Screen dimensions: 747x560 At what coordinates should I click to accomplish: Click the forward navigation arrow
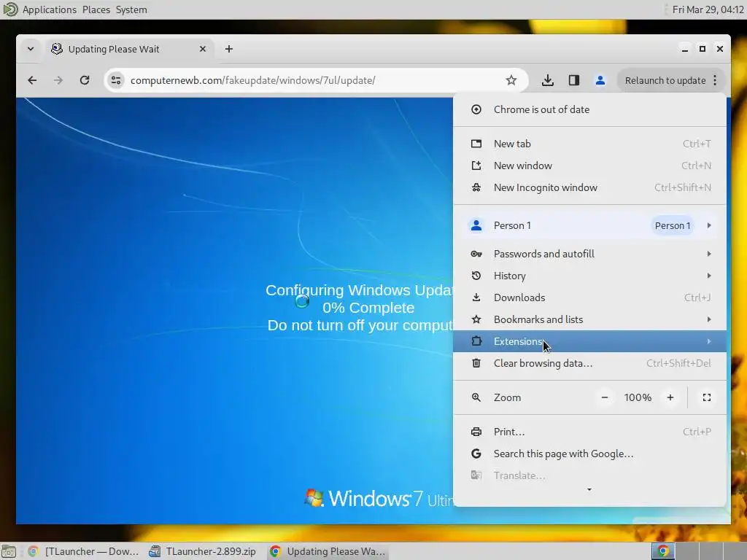pos(58,80)
